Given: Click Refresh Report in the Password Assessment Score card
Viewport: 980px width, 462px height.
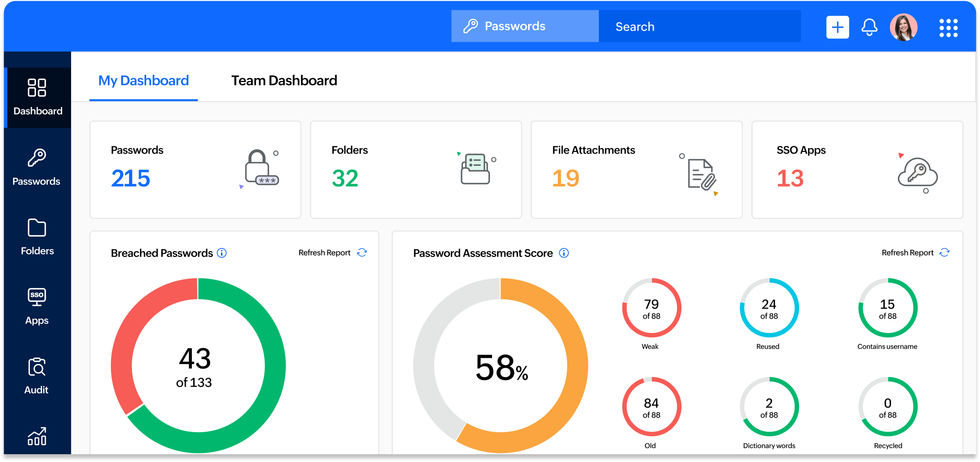Looking at the screenshot, I should [x=907, y=252].
